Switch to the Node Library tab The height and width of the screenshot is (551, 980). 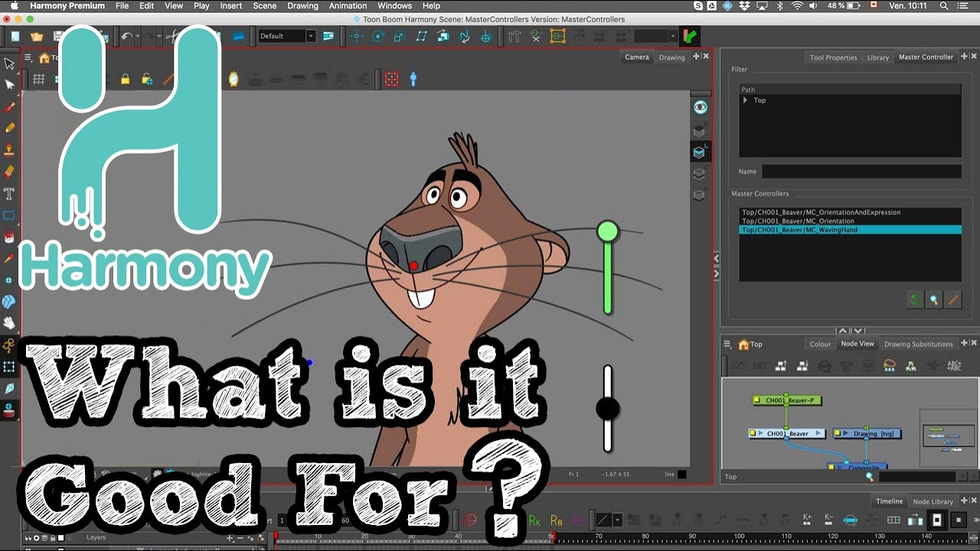[933, 501]
